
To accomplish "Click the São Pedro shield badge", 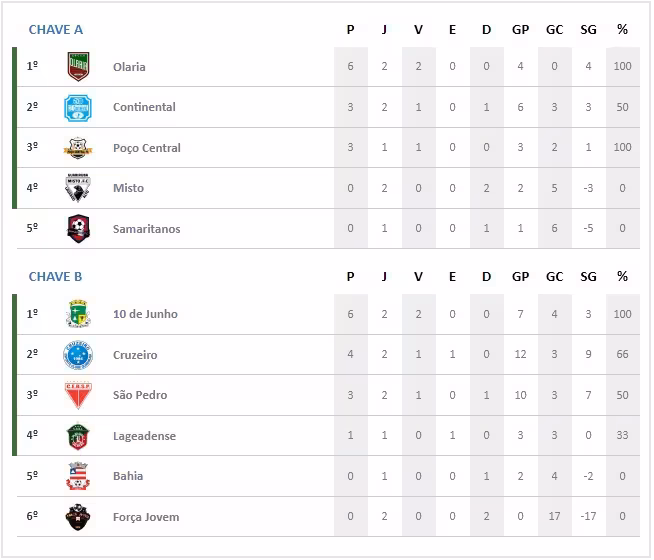I will point(78,395).
